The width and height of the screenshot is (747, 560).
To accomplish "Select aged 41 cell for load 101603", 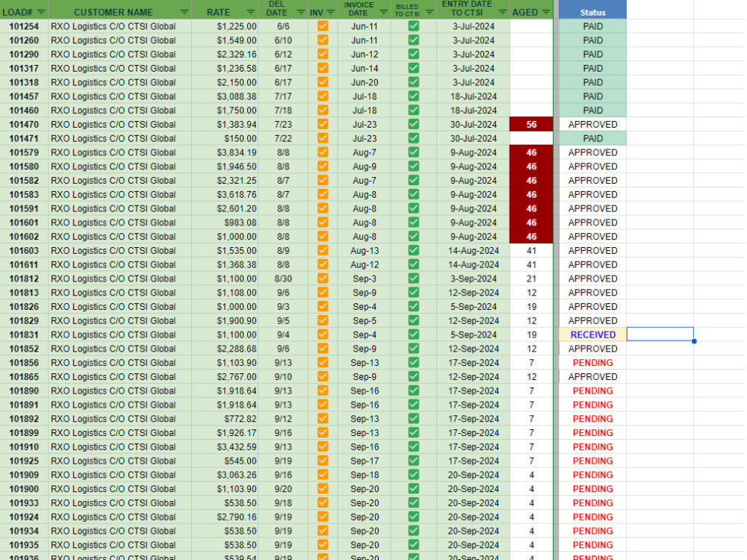I will pos(531,250).
